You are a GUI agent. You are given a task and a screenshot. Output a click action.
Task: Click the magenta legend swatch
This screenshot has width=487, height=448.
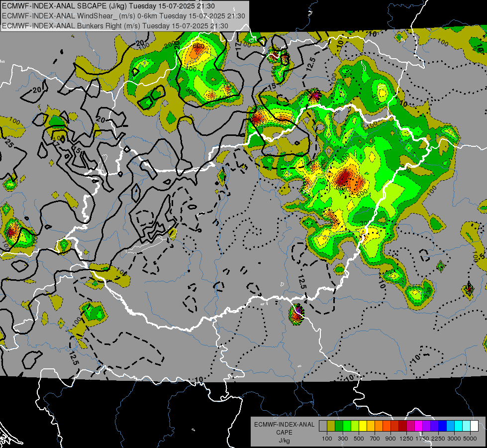tap(419, 426)
